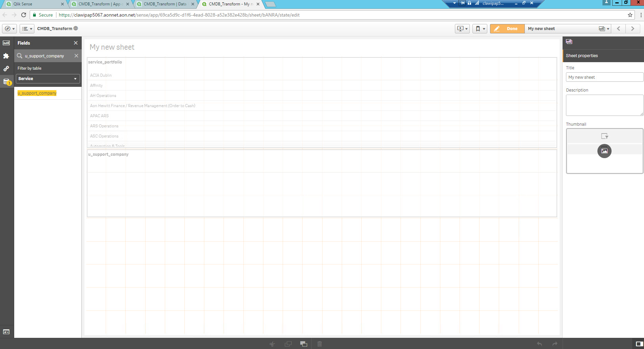Click the remote session pin icon
The image size is (644, 349).
462,3
